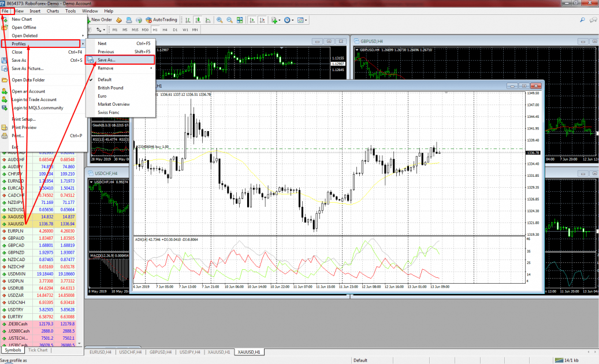Open the line studies arrows dropdown
Viewport: 599px width, 364px height.
pos(101,29)
